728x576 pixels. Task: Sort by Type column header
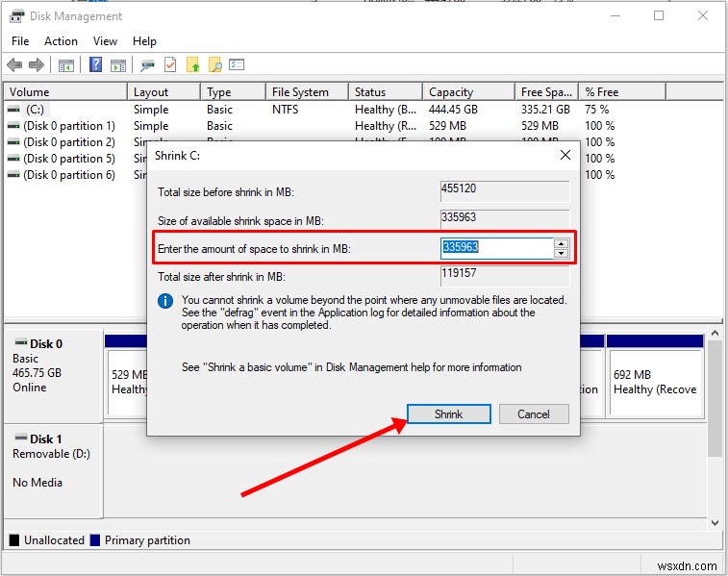233,92
